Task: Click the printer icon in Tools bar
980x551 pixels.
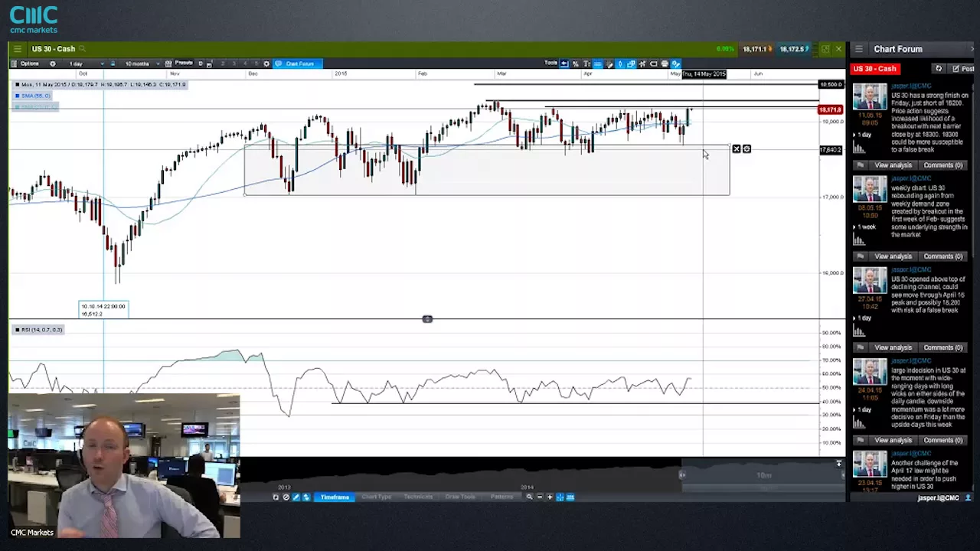Action: (x=665, y=64)
